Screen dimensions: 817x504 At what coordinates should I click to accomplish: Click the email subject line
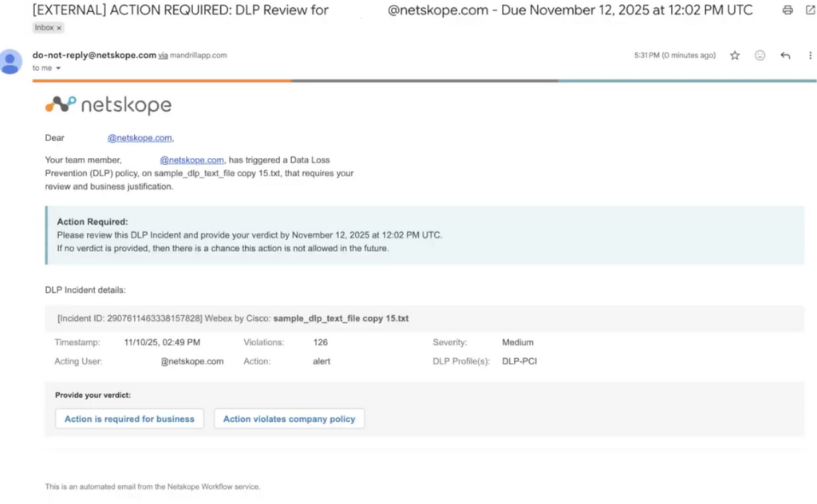(393, 10)
